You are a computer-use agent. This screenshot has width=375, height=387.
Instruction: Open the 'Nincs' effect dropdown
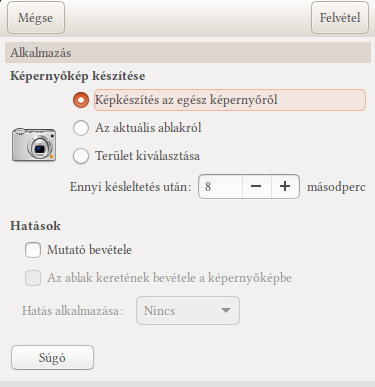tap(188, 311)
